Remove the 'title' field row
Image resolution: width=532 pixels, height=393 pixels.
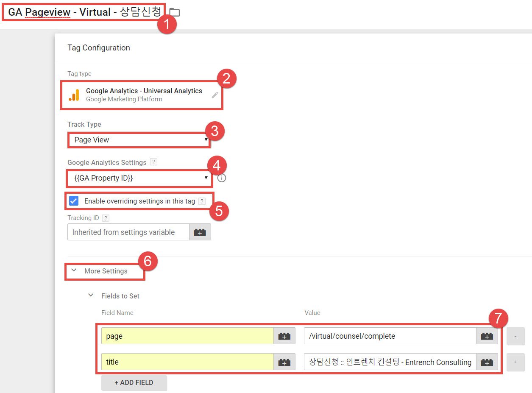pos(515,362)
